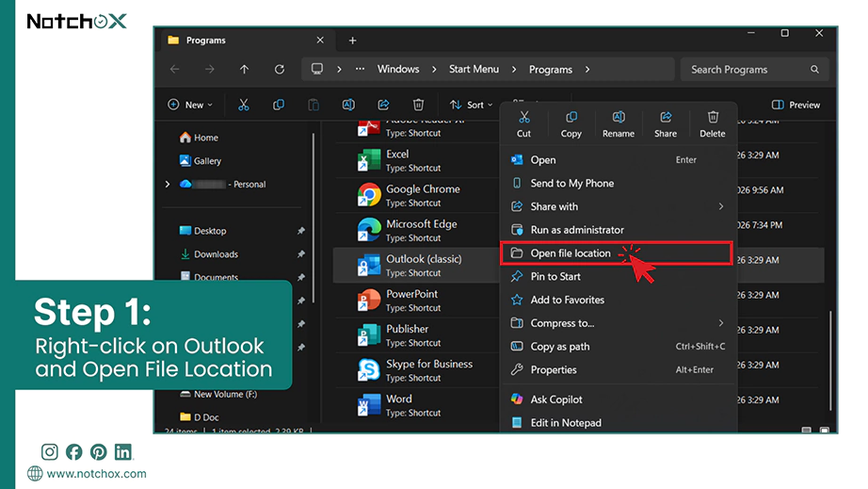This screenshot has height=489, width=868.
Task: Choose Add to Favorites
Action: tap(619, 300)
